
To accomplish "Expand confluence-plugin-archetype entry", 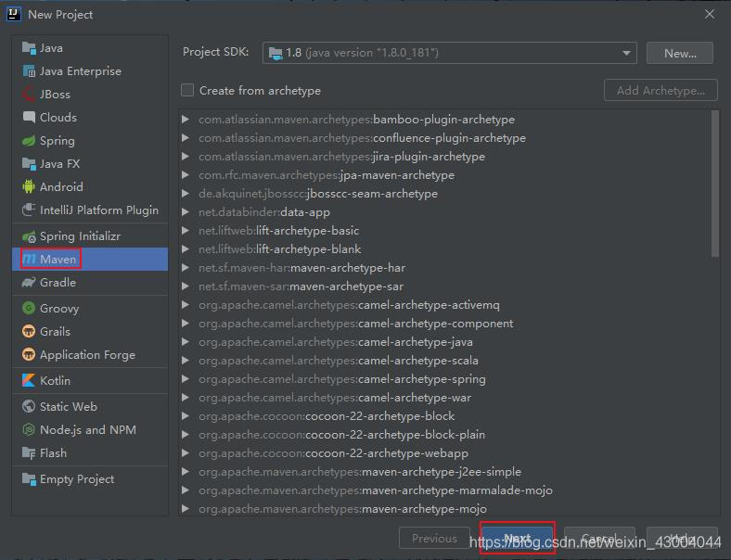I will 186,138.
